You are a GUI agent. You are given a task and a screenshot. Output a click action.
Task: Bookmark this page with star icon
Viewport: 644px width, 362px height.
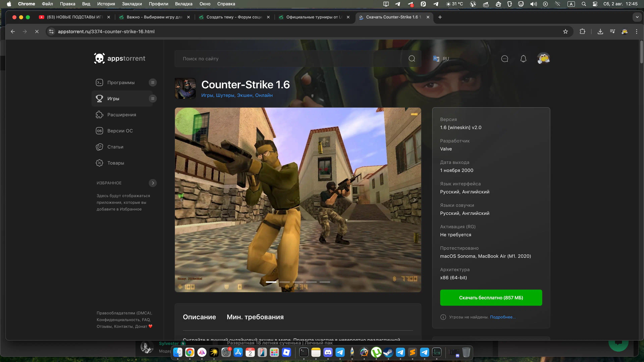pyautogui.click(x=565, y=32)
